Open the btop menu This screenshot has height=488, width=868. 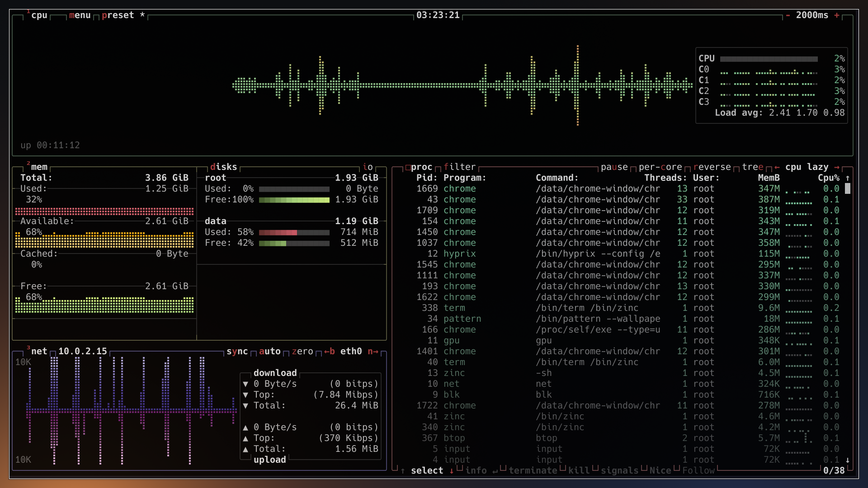pos(80,15)
